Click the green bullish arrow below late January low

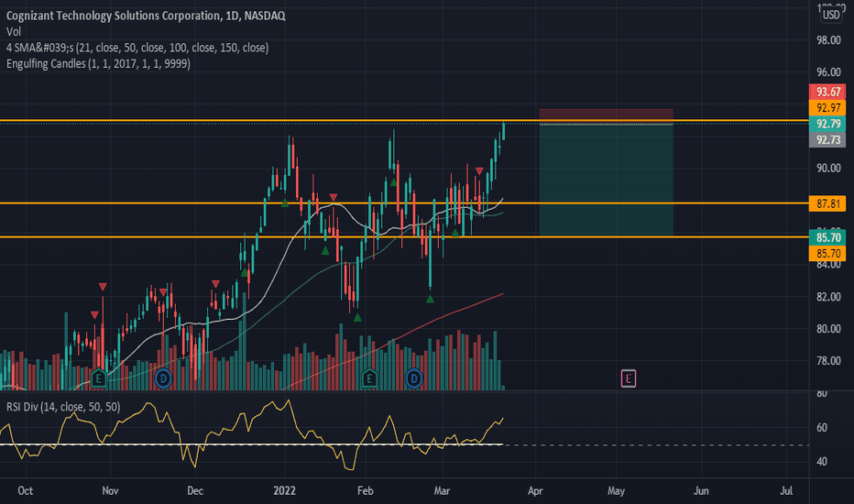(357, 317)
